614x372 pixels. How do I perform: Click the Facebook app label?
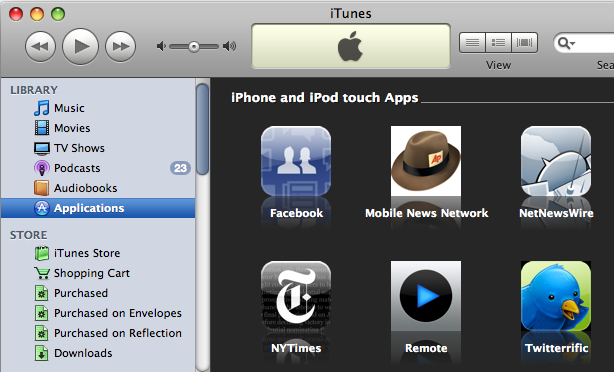(296, 213)
